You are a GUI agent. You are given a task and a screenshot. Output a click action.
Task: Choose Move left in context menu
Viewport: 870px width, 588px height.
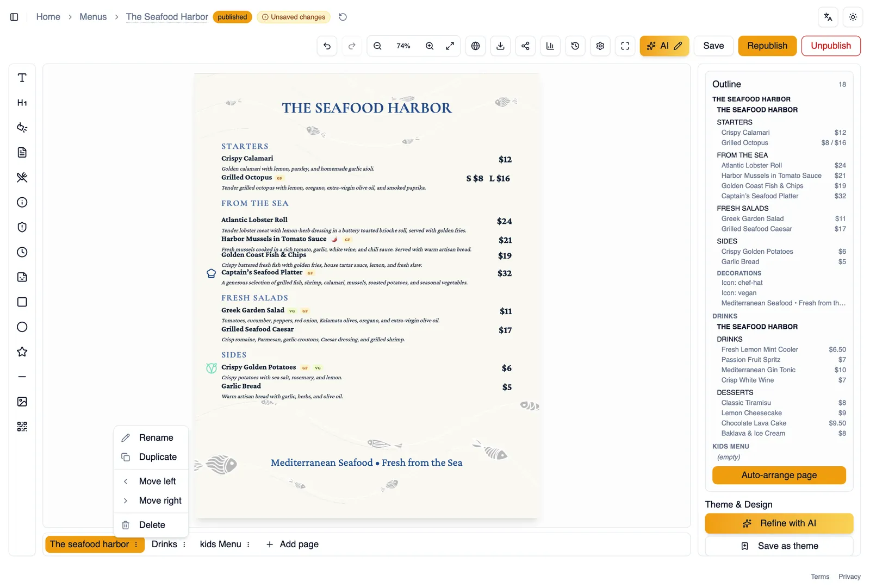(151, 481)
